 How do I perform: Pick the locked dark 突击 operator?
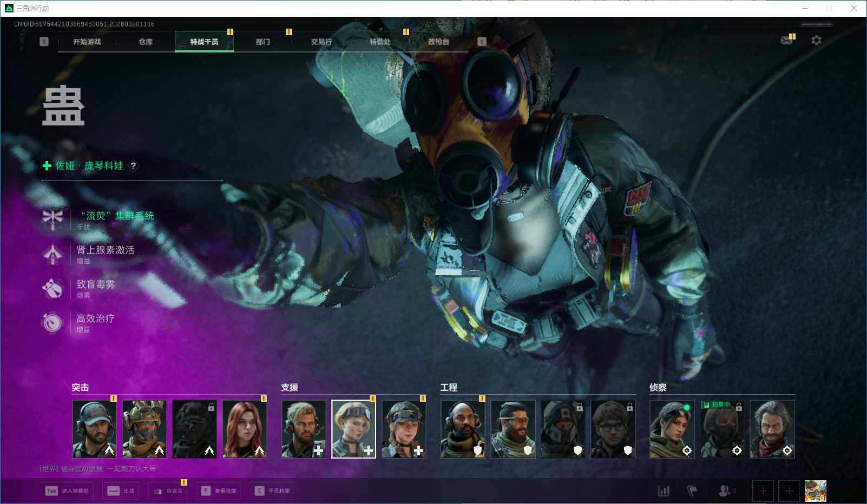click(195, 429)
